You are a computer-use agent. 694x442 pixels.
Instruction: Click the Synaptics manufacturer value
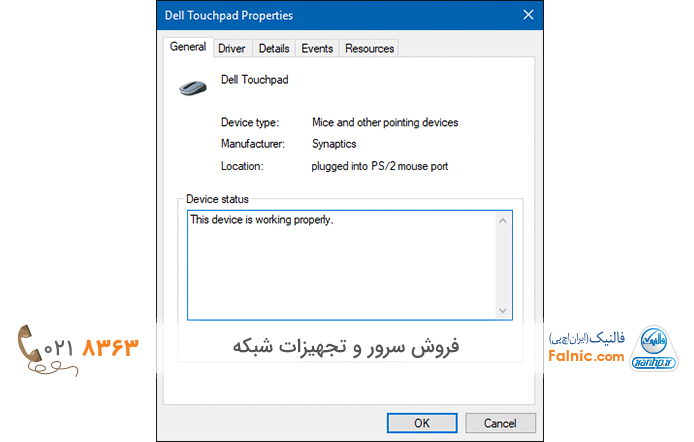tap(334, 144)
